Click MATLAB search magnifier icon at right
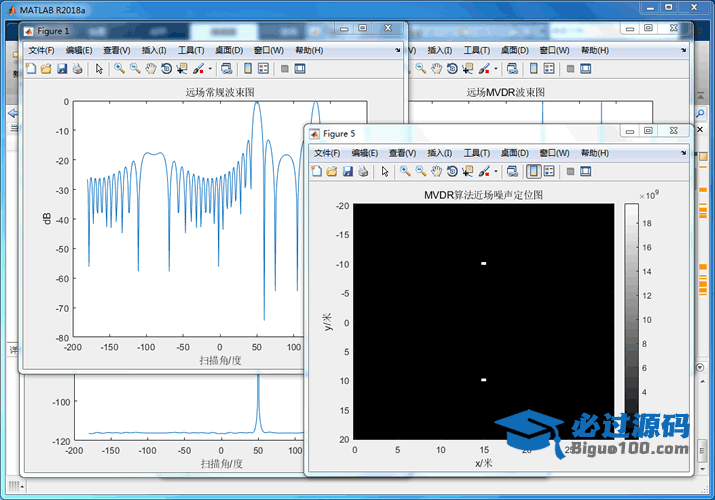 (700, 113)
